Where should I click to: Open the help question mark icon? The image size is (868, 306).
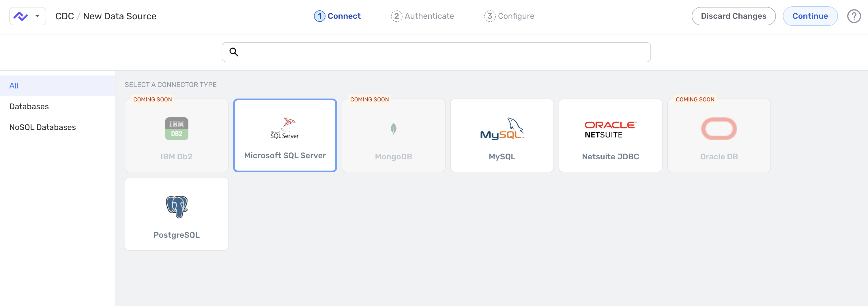coord(854,16)
